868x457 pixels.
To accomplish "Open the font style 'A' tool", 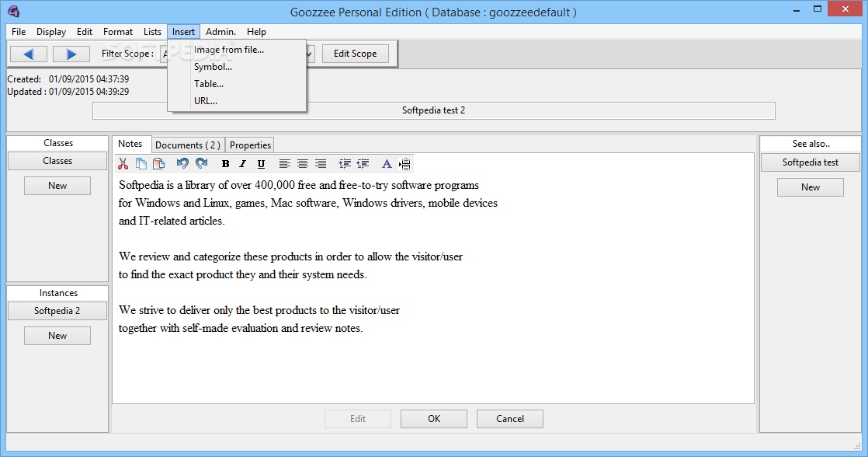I will [x=387, y=163].
